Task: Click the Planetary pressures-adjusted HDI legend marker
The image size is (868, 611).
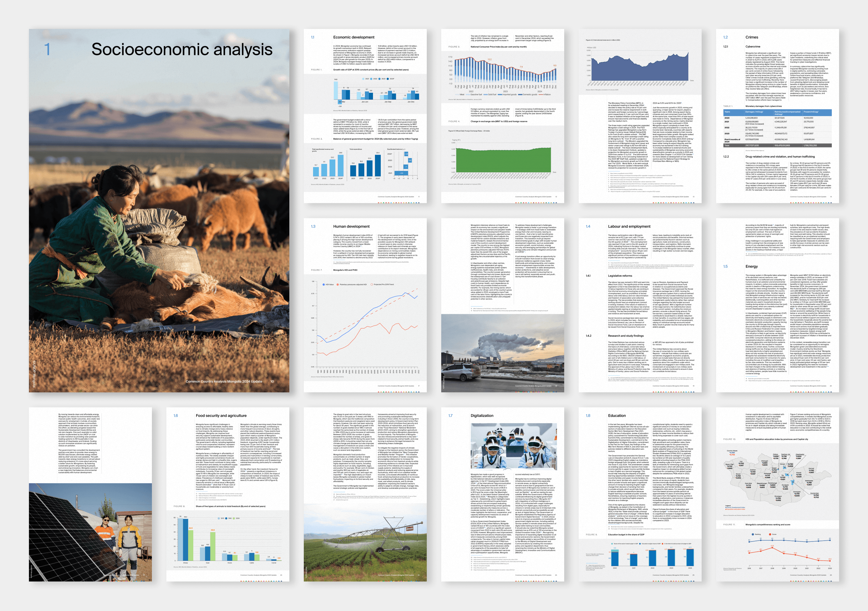Action: tap(338, 284)
